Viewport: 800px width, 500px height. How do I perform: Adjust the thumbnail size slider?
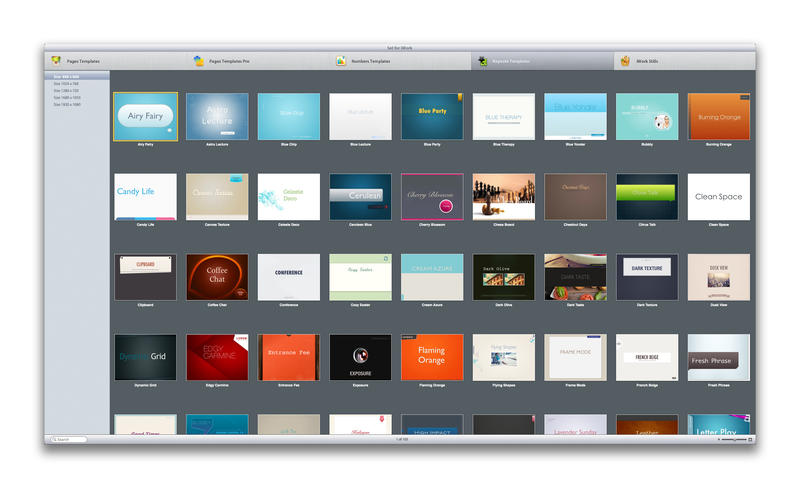pyautogui.click(x=734, y=439)
